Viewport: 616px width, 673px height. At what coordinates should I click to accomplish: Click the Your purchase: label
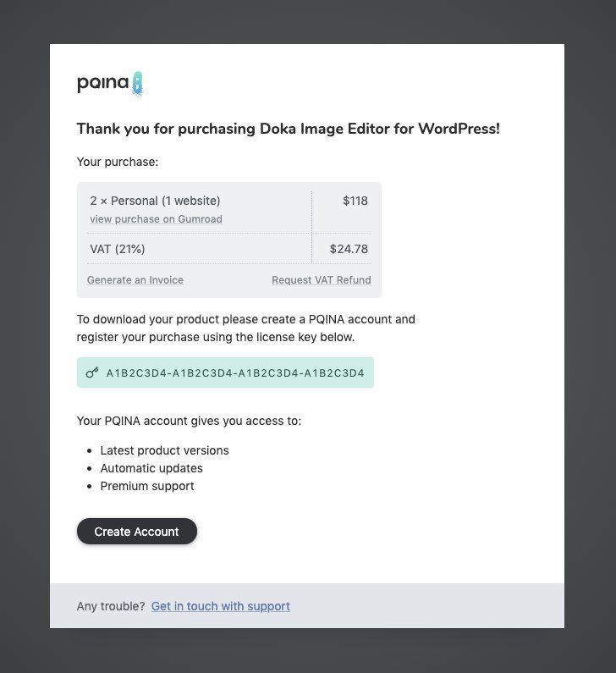coord(118,161)
